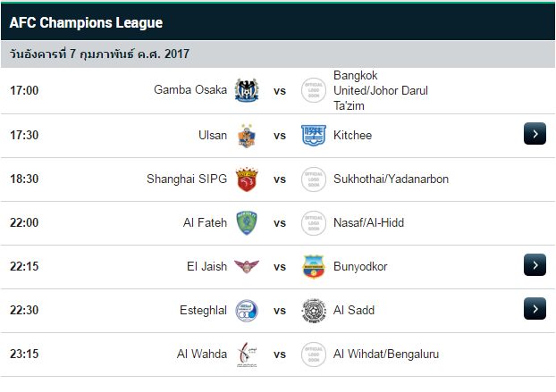
Task: Click the Al Wihdat/Bengaluru team name
Action: pyautogui.click(x=385, y=354)
